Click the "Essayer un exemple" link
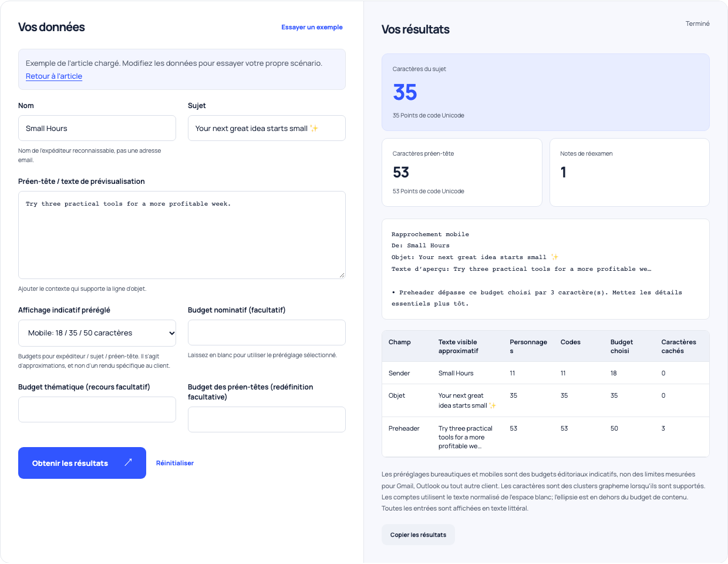The height and width of the screenshot is (564, 728). coord(312,27)
